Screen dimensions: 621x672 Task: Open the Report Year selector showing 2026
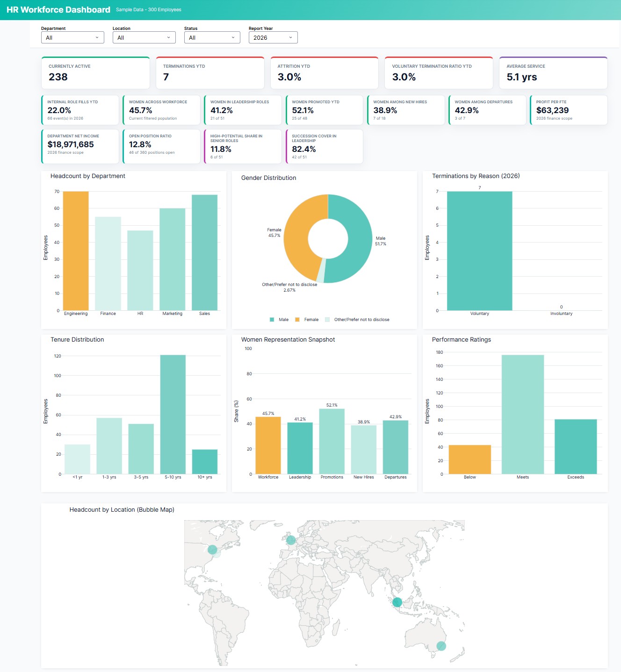pos(273,37)
